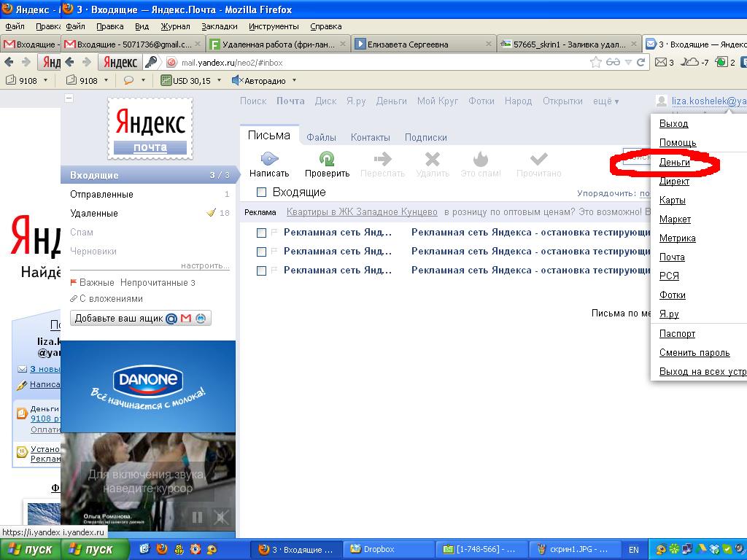The width and height of the screenshot is (747, 560).
Task: Click the red site identity icon in URL field
Action: point(172,63)
